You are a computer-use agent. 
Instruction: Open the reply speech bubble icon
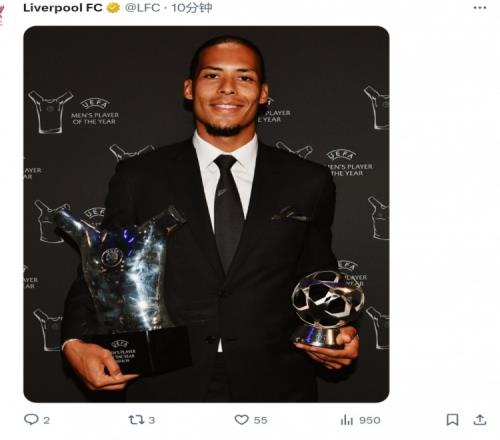point(31,419)
